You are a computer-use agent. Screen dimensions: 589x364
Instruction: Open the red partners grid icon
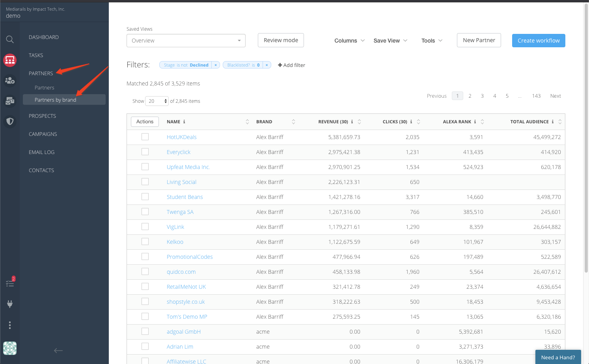click(10, 60)
